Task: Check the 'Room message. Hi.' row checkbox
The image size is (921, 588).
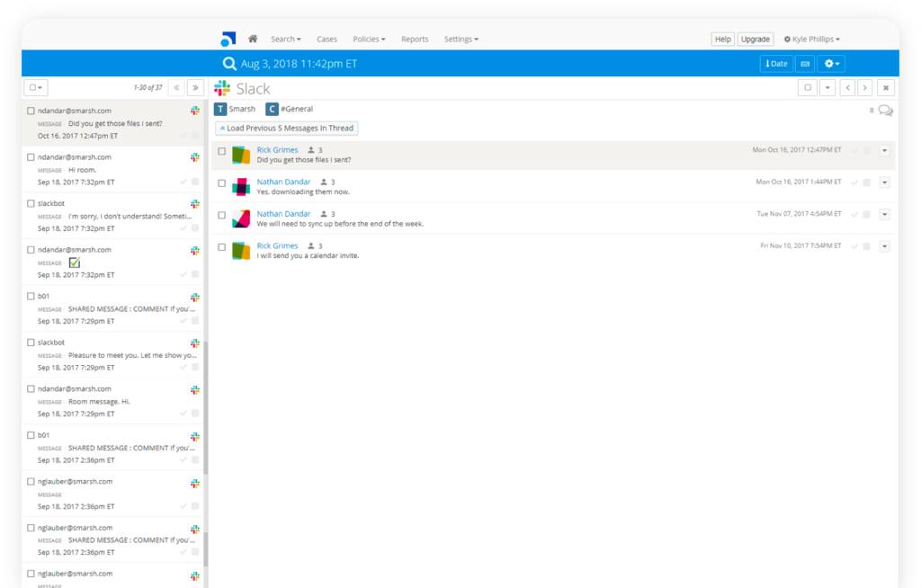Action: (x=31, y=389)
